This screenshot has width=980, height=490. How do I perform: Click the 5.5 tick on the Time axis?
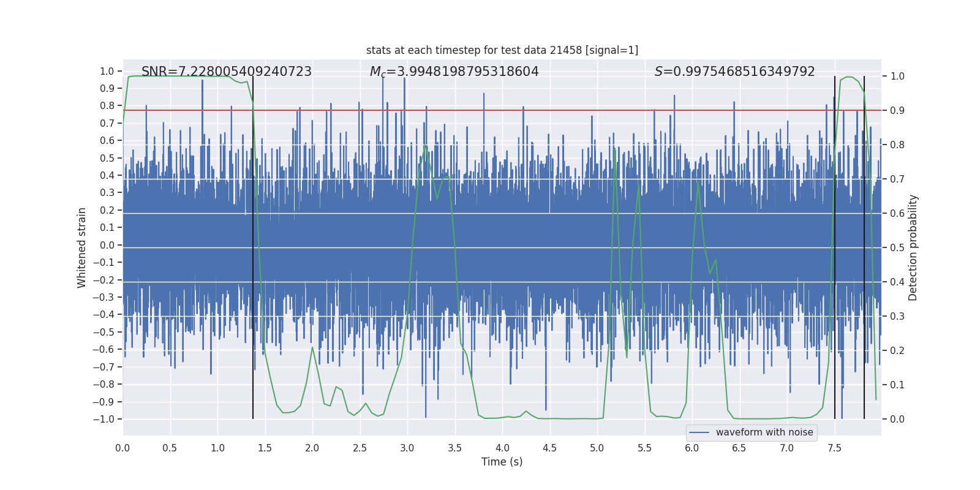click(644, 448)
